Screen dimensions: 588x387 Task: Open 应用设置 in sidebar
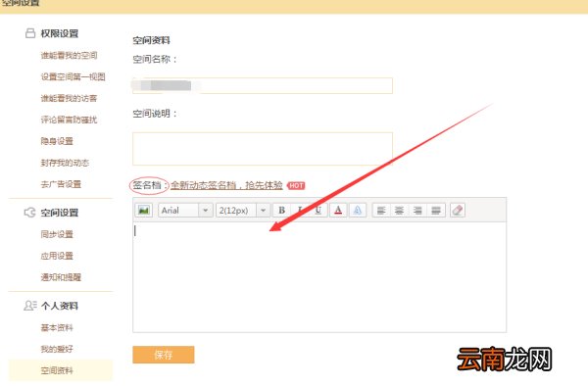pos(57,256)
